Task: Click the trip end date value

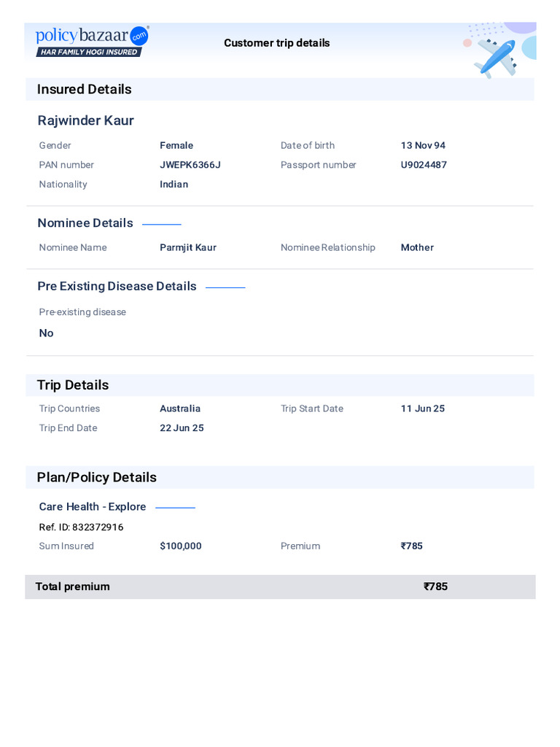Action: (x=182, y=428)
